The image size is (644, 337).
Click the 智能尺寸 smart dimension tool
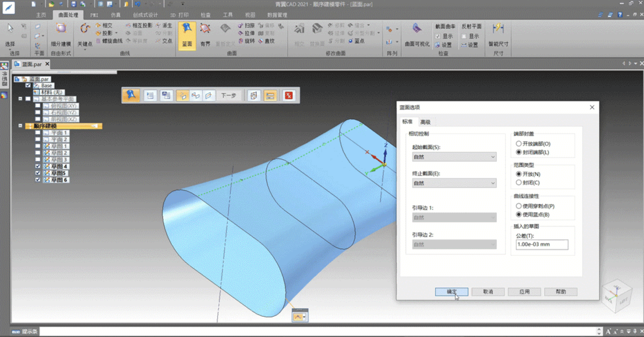pos(498,35)
